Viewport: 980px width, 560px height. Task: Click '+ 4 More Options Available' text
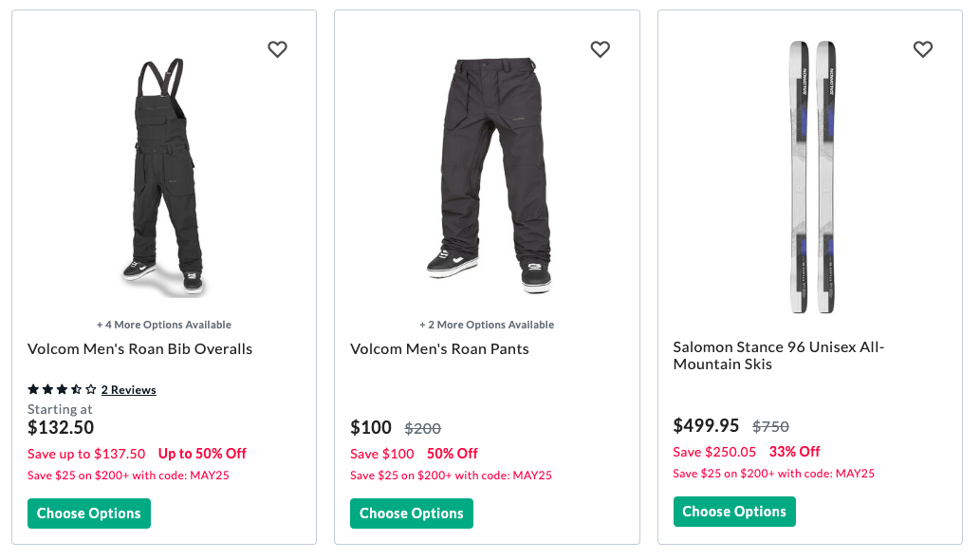[164, 325]
